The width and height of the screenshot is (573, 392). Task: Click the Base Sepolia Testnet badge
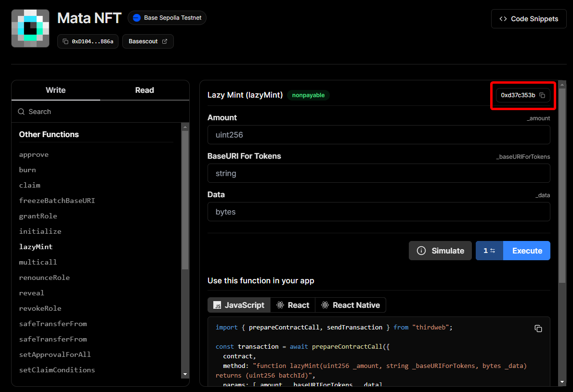[x=167, y=17]
